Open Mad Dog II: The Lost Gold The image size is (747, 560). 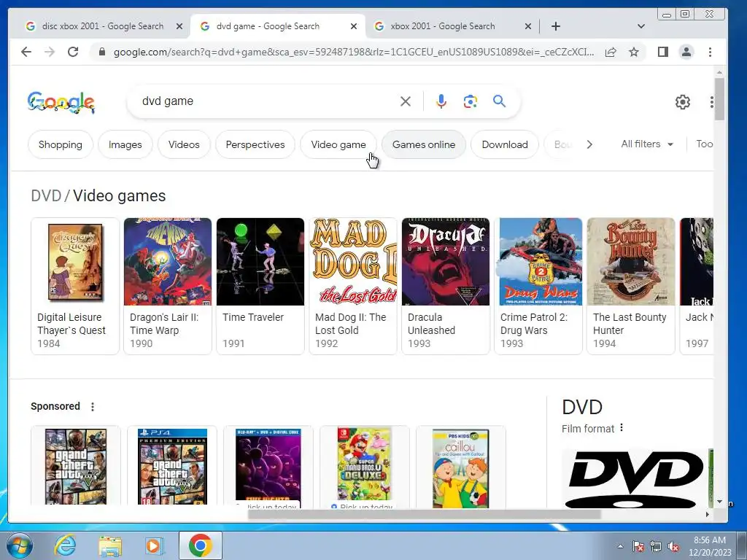tap(353, 286)
